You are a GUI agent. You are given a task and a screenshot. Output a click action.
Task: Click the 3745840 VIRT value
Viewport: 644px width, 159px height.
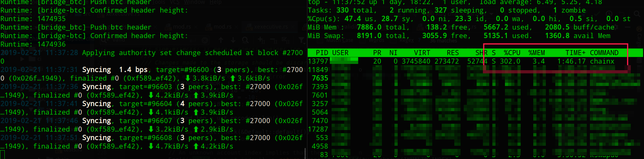[416, 61]
